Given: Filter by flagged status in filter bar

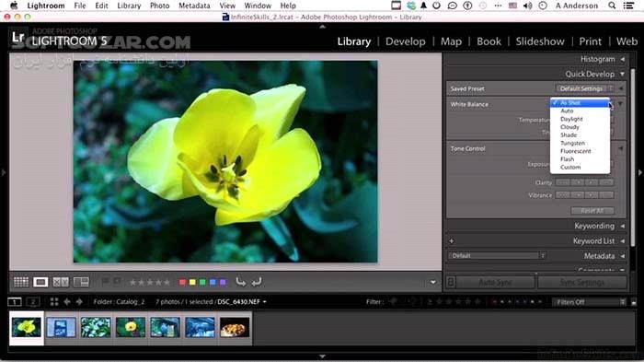Looking at the screenshot, I should tap(394, 302).
